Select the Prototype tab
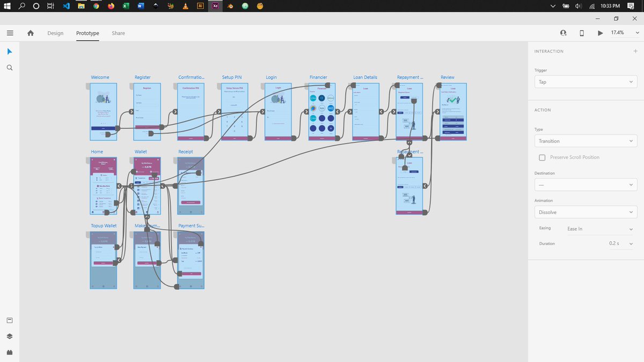The height and width of the screenshot is (362, 644). 87,33
